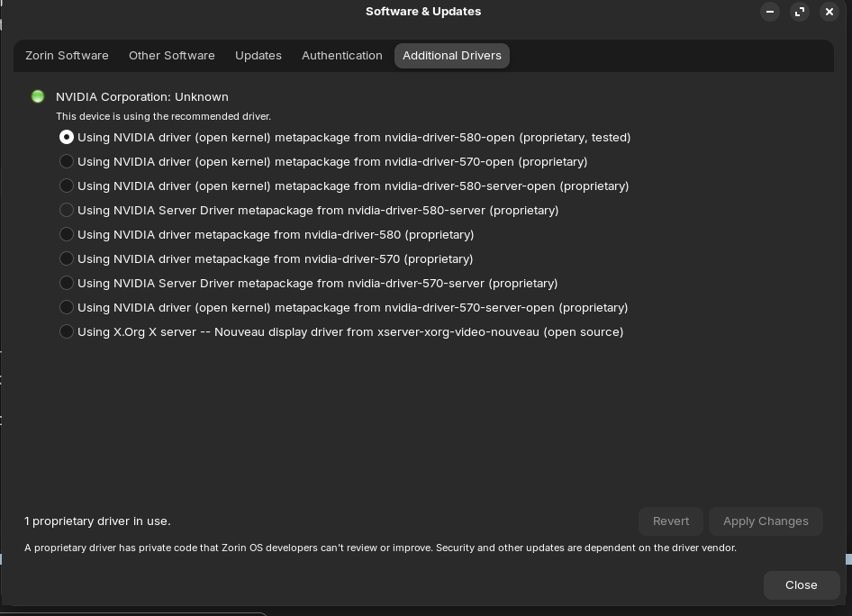This screenshot has height=616, width=852.
Task: Switch to Nouveau open source display driver
Action: (x=67, y=331)
